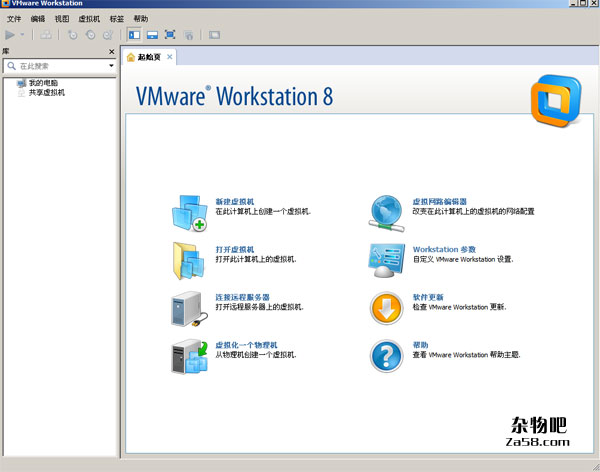Click the 软件更新 link

point(428,297)
